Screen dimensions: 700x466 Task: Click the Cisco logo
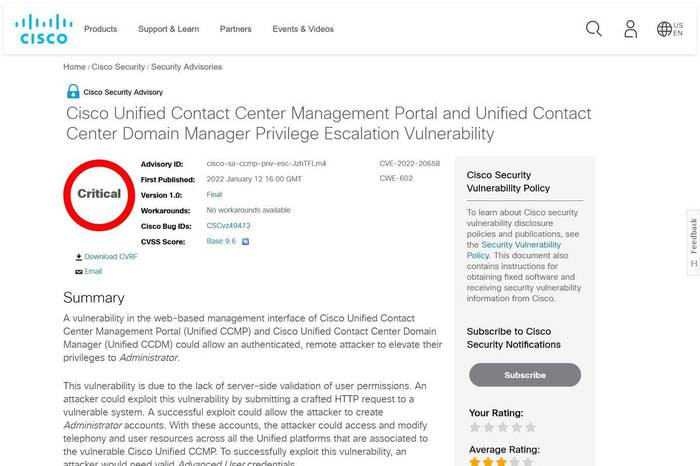(44, 29)
